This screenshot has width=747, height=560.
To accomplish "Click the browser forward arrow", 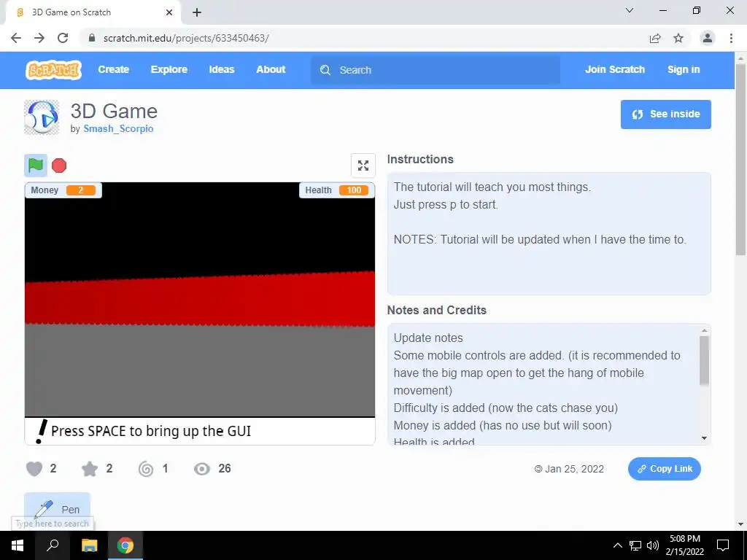I will (39, 38).
